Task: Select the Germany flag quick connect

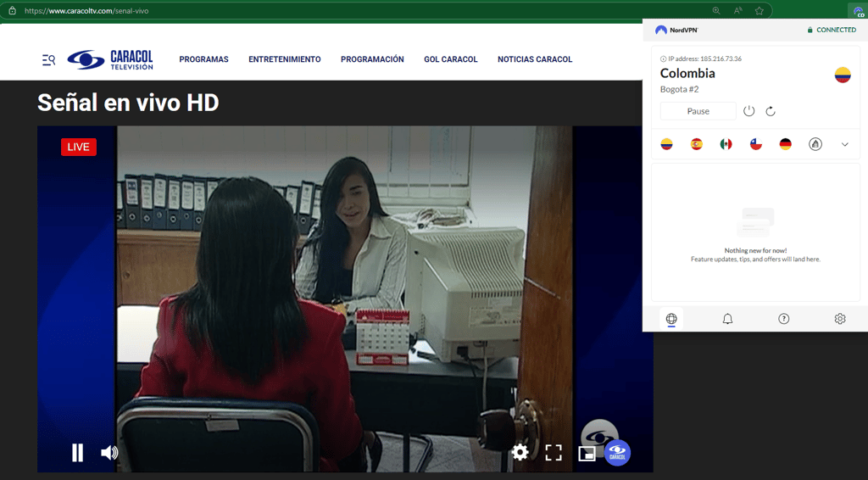Action: click(x=785, y=144)
